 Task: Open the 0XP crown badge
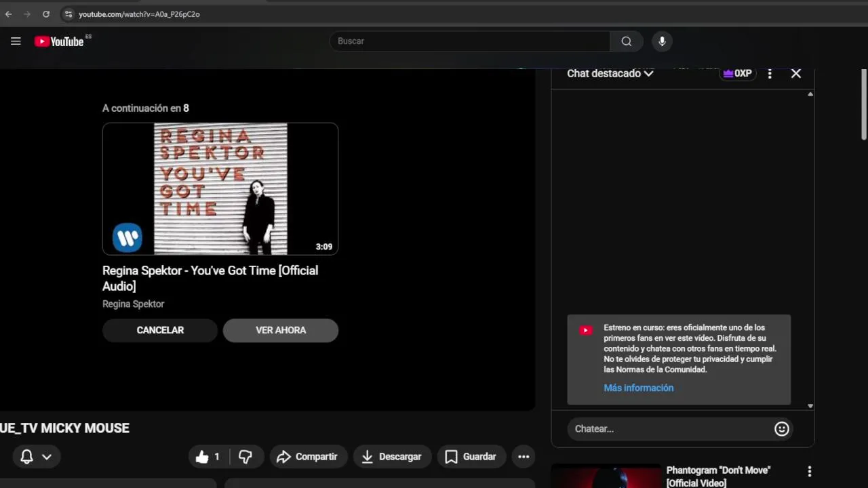[x=738, y=73]
